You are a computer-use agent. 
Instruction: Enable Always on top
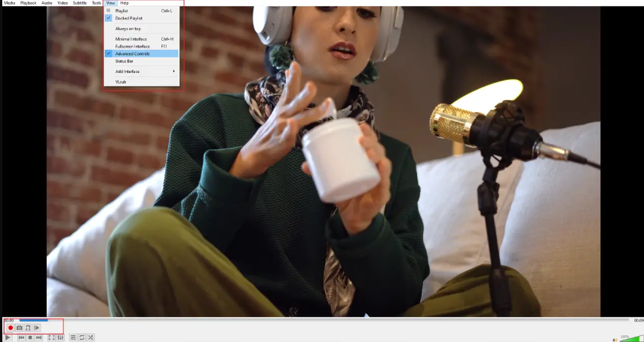tap(141, 29)
